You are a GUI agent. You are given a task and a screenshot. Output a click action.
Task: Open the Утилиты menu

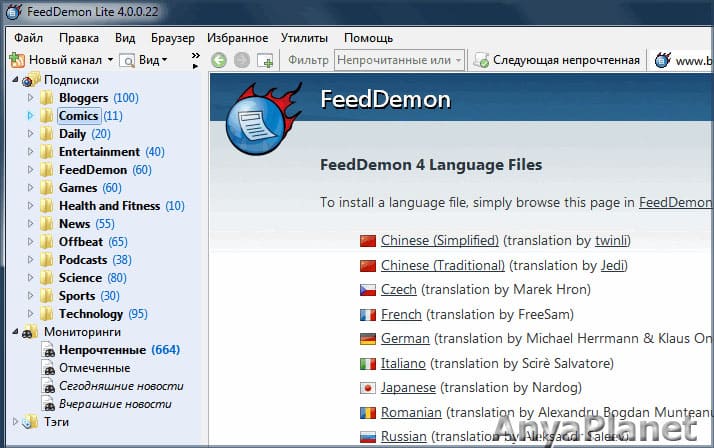(x=304, y=38)
